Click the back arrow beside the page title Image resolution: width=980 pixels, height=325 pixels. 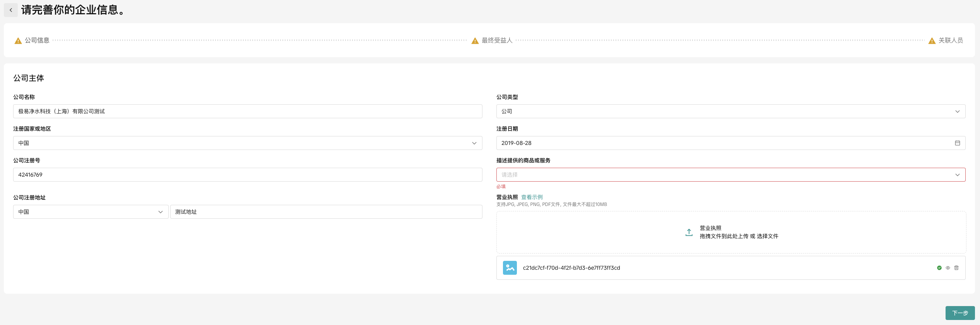(x=11, y=10)
